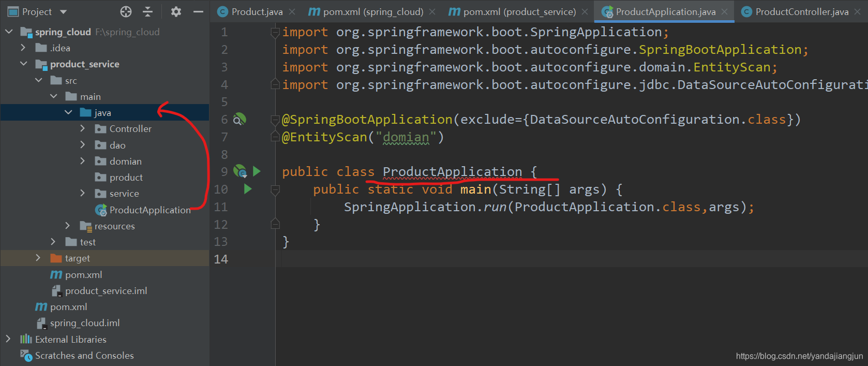Image resolution: width=868 pixels, height=366 pixels.
Task: Toggle fold marker at line 6 annotation
Action: point(275,120)
